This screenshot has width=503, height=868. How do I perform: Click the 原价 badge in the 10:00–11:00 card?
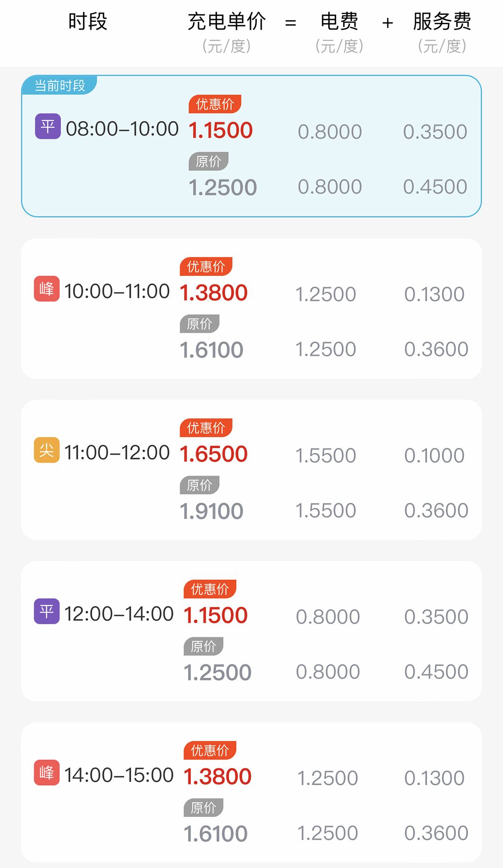click(199, 324)
